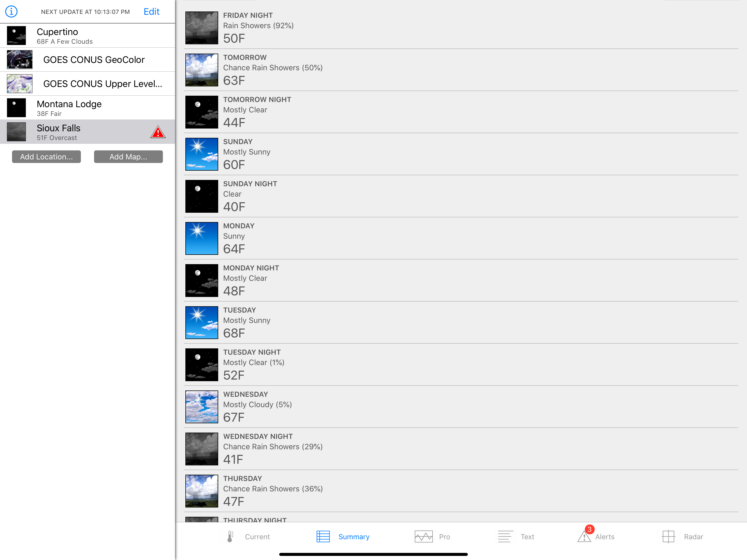The width and height of the screenshot is (747, 560).
Task: Select the Montana Lodge location
Action: (x=87, y=108)
